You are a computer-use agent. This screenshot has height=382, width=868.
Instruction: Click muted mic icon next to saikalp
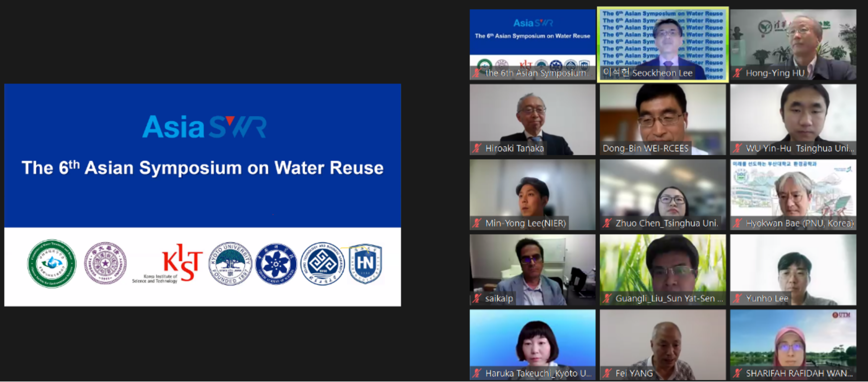click(x=477, y=298)
